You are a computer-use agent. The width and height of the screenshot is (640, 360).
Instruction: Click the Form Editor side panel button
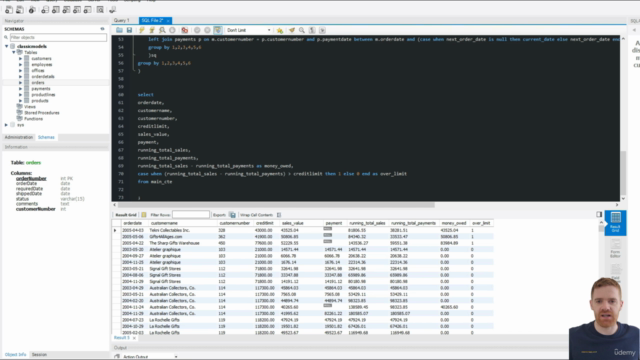[616, 248]
